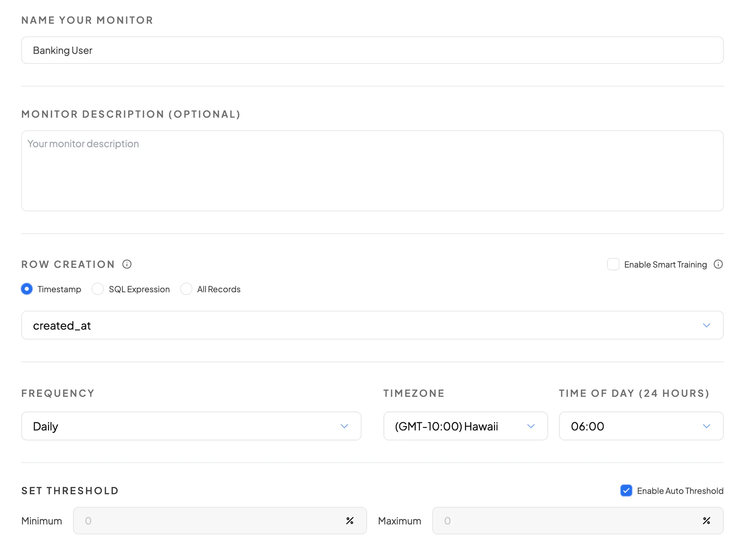Click the Smart Training info icon
The width and height of the screenshot is (756, 544).
[718, 264]
